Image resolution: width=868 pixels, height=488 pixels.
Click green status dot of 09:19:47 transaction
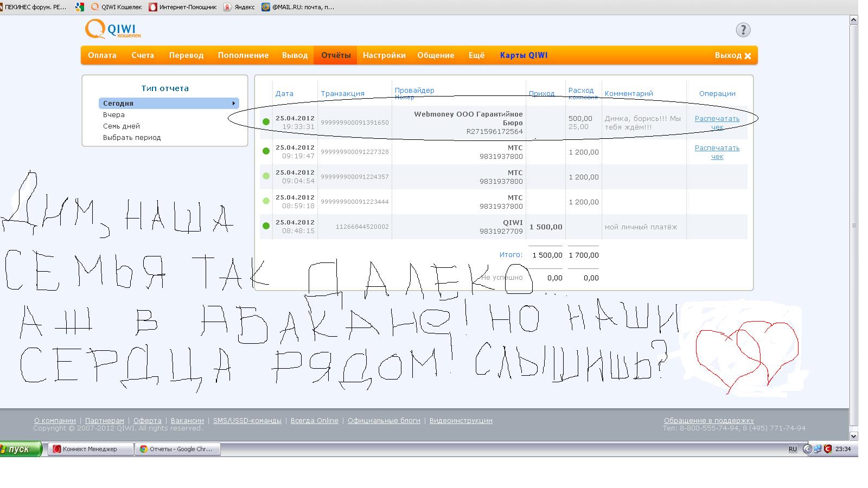(266, 151)
